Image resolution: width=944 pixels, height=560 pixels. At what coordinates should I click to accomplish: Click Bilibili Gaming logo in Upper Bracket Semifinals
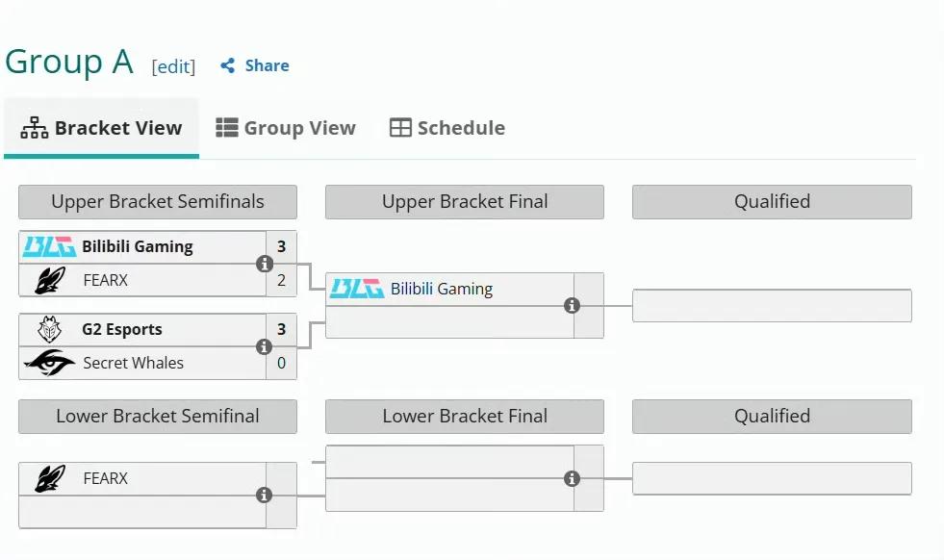coord(49,247)
